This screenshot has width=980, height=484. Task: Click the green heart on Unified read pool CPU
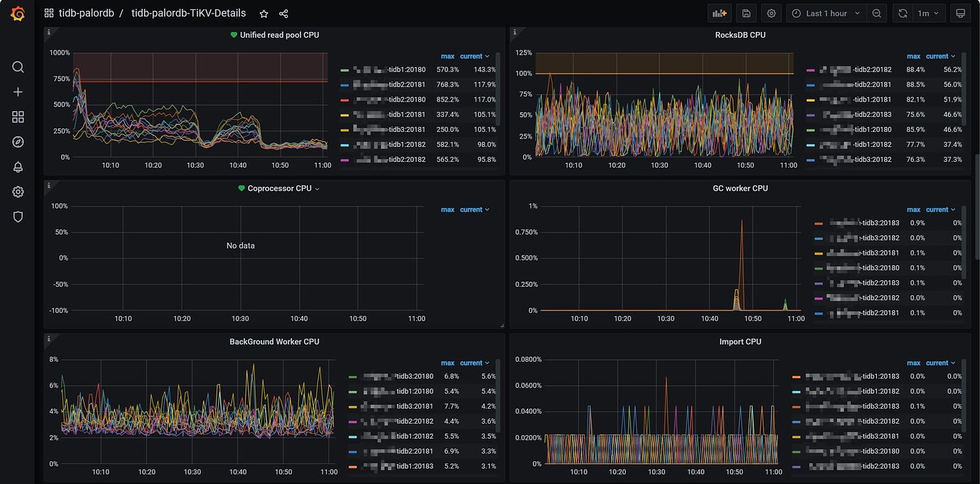tap(234, 35)
